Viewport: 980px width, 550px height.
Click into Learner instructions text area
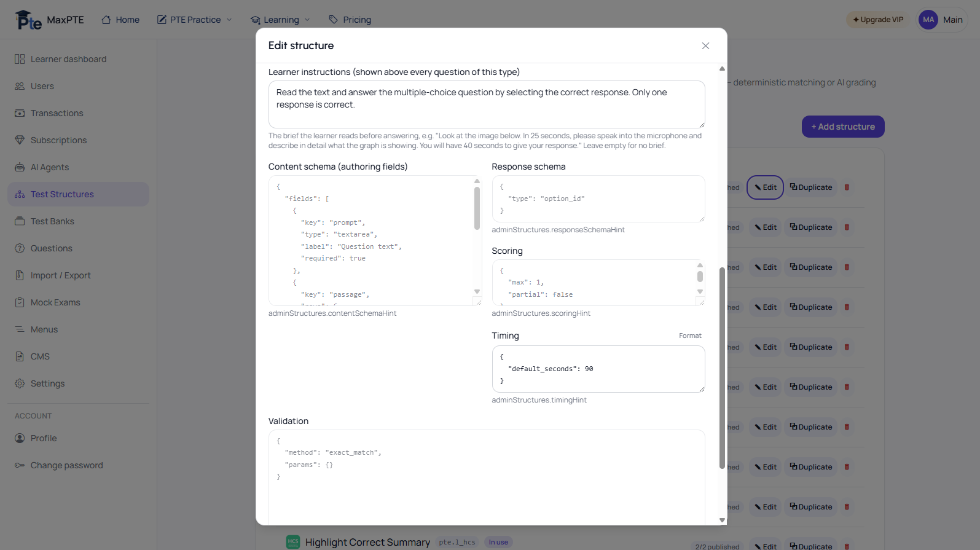[x=487, y=104]
